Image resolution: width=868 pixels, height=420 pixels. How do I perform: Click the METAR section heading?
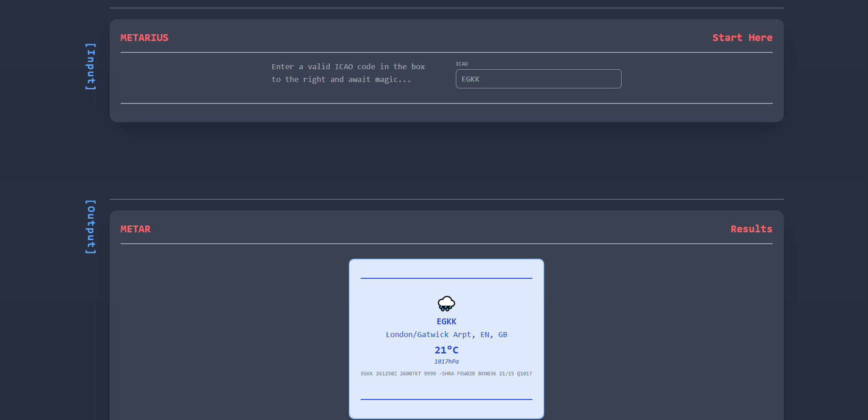pos(135,229)
